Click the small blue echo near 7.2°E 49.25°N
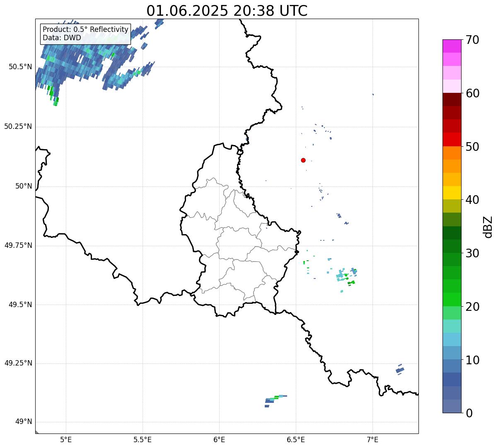 [400, 370]
